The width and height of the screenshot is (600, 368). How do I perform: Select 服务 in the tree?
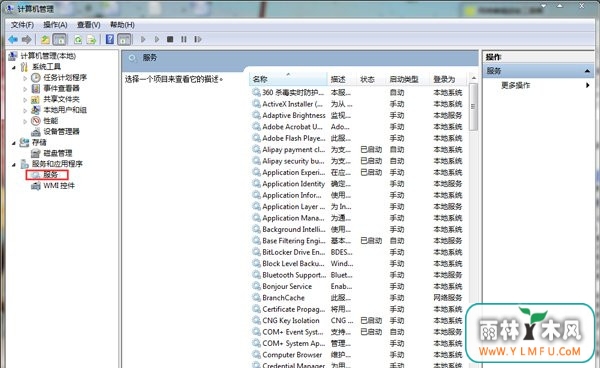pyautogui.click(x=51, y=175)
